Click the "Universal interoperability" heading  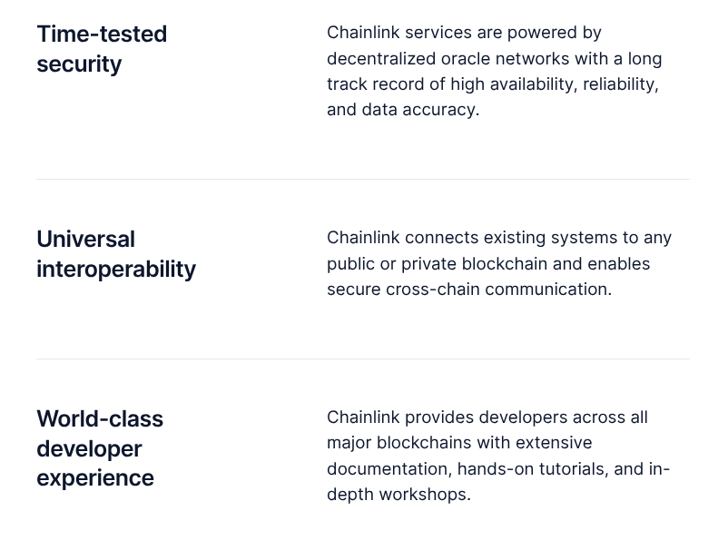point(116,254)
